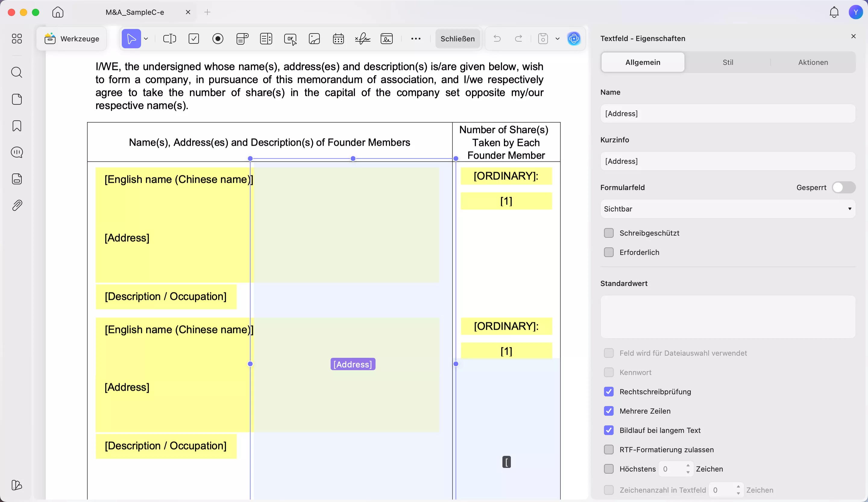Switch to the Aktionen tab
Viewport: 868px width, 502px height.
click(x=813, y=62)
